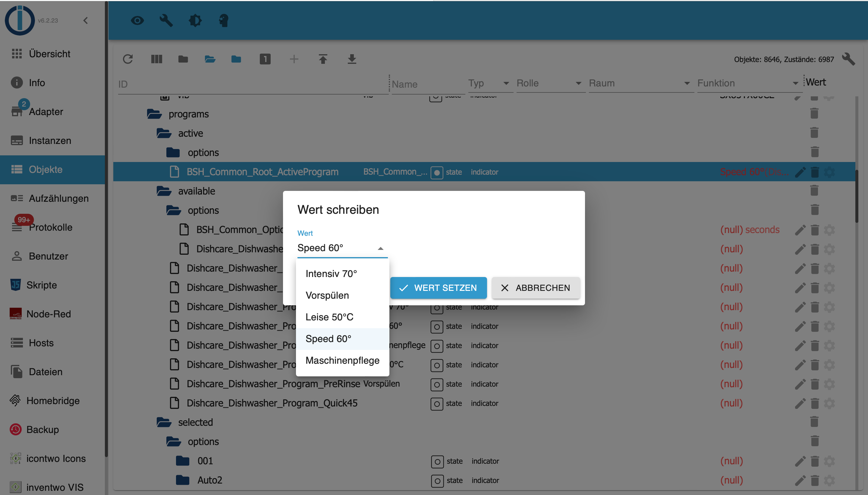868x495 pixels.
Task: Upload objects from file
Action: (x=323, y=59)
